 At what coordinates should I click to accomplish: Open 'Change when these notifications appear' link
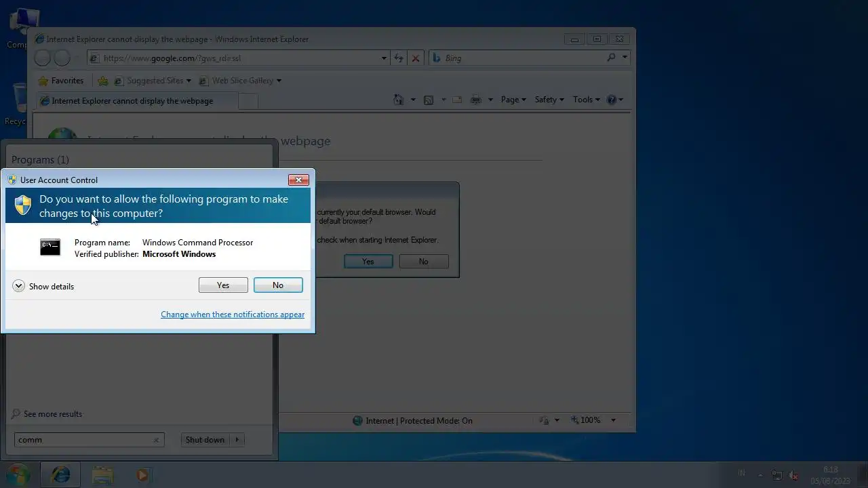coord(233,314)
